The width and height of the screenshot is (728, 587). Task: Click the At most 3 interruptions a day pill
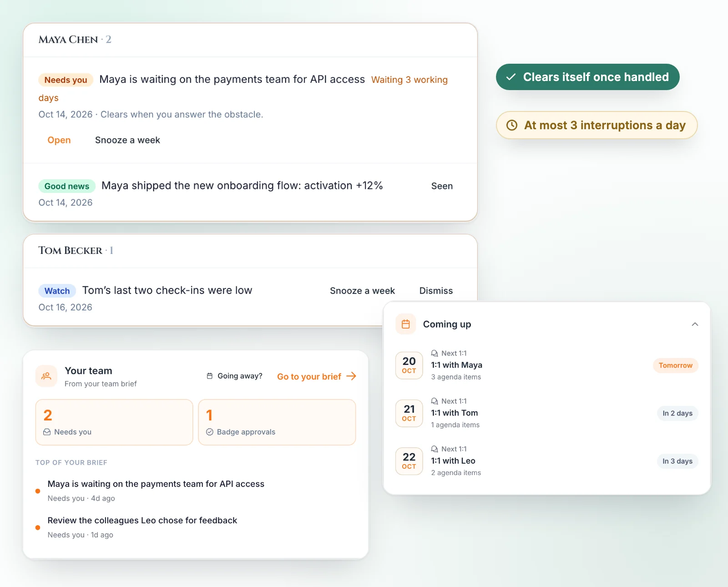[x=597, y=125]
